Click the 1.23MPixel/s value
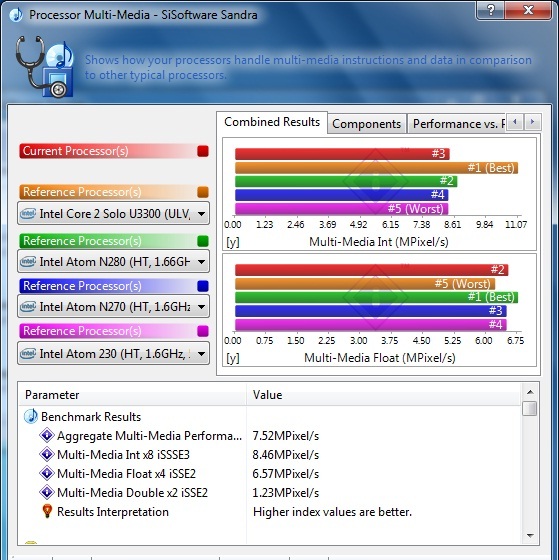 286,492
